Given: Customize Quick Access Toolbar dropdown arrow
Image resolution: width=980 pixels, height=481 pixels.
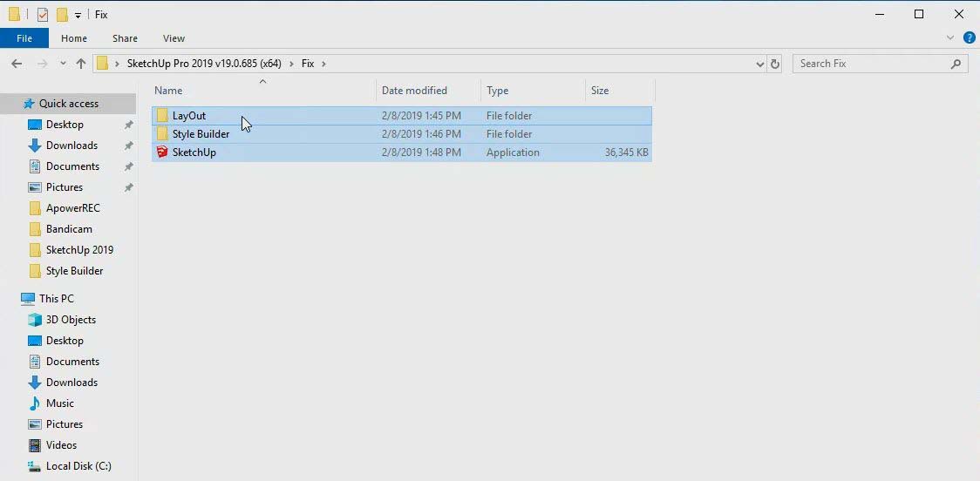Looking at the screenshot, I should pos(78,15).
